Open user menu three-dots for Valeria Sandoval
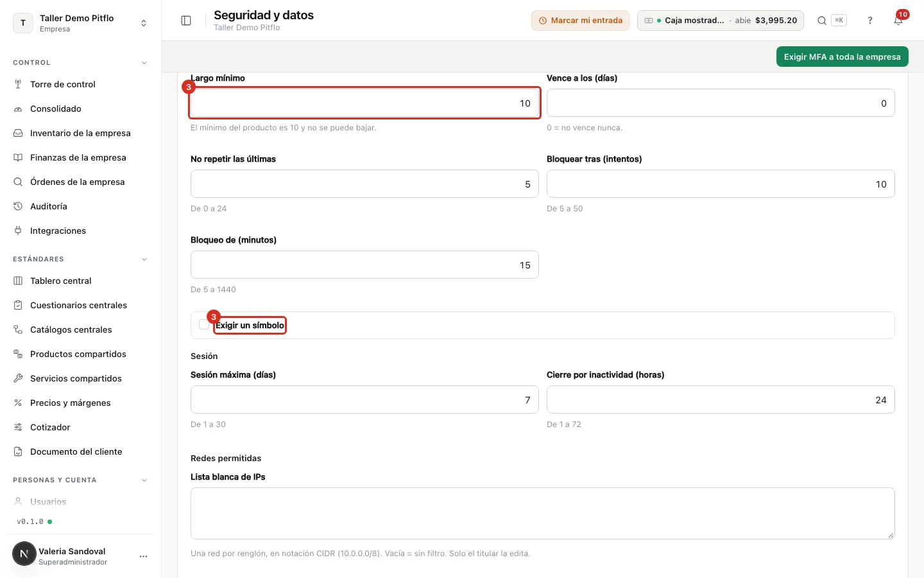The height and width of the screenshot is (578, 924). point(143,556)
